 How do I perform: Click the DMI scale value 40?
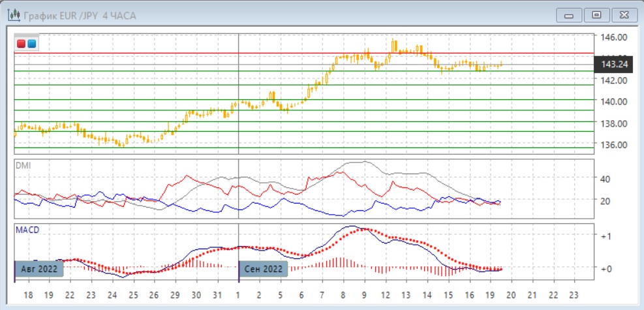[x=605, y=179]
